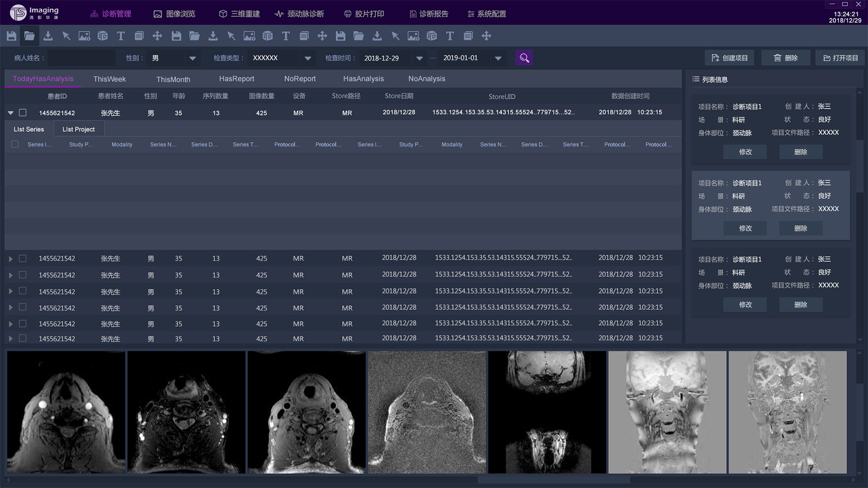Screen dimensions: 868x488
Task: Click the leftmost move arrows tool icon
Action: click(x=157, y=36)
